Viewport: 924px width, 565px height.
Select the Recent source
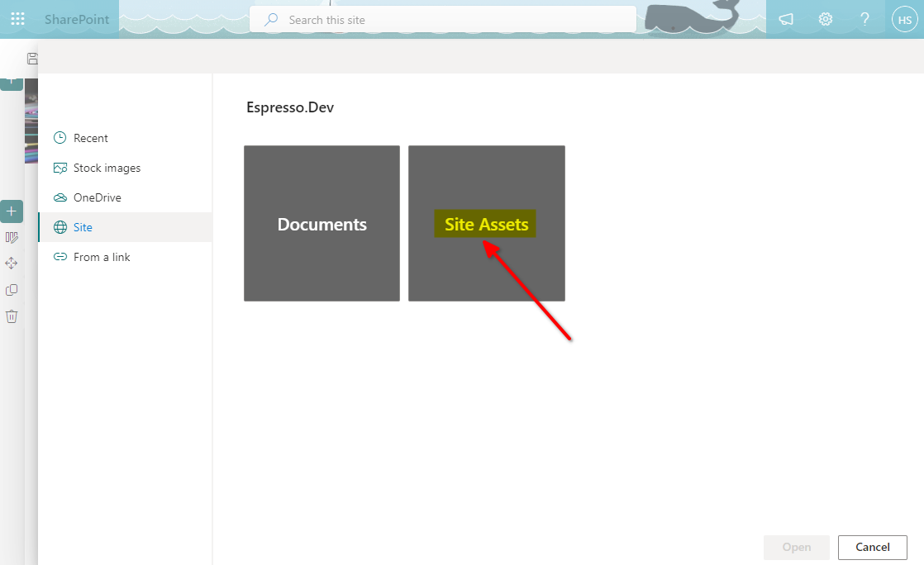125,138
